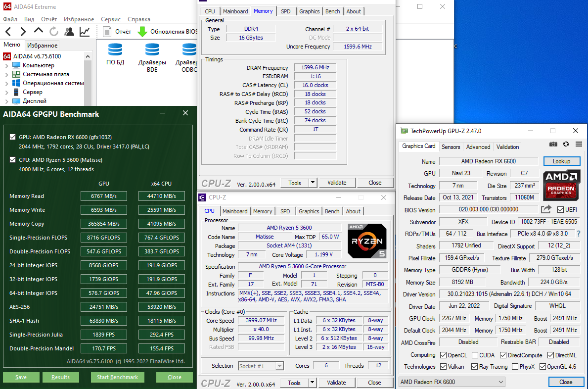Open Tools dropdown arrow in upper CPU-Z

coord(313,183)
